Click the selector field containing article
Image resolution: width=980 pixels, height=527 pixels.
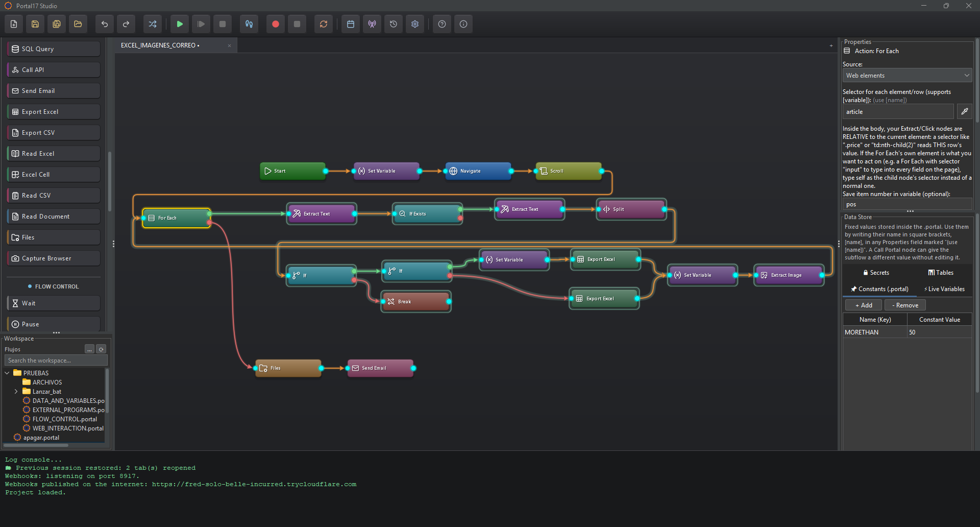[x=898, y=112]
